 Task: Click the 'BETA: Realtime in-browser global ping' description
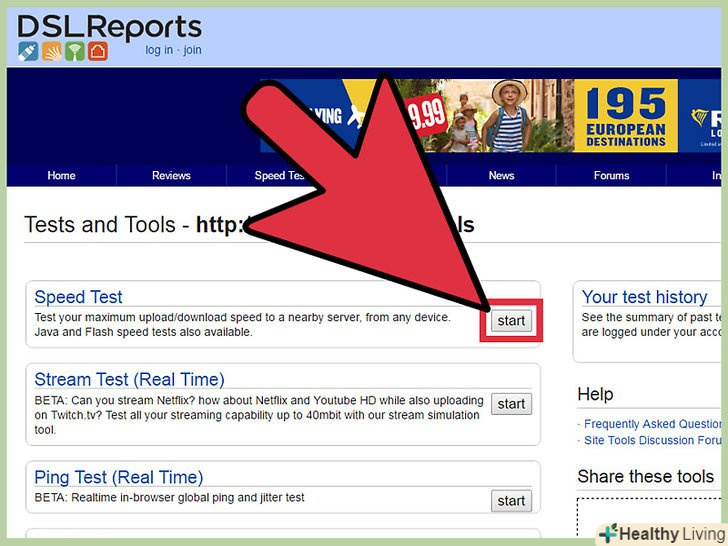tap(169, 497)
